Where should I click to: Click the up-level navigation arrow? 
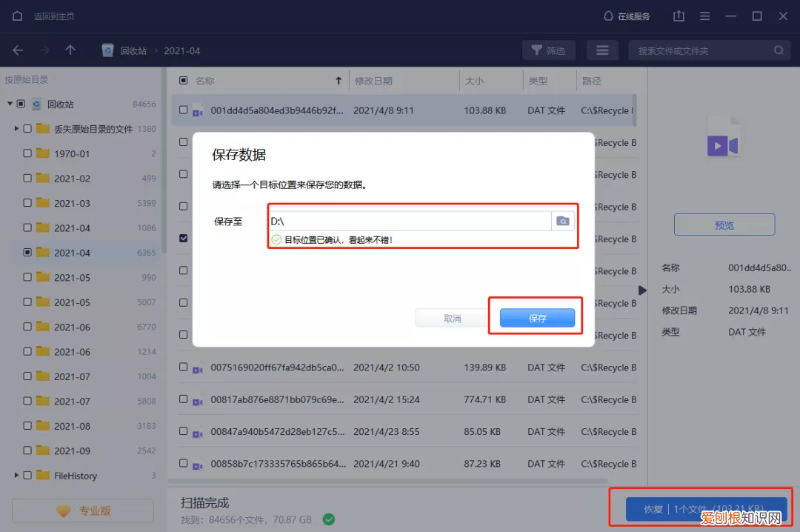click(x=69, y=50)
